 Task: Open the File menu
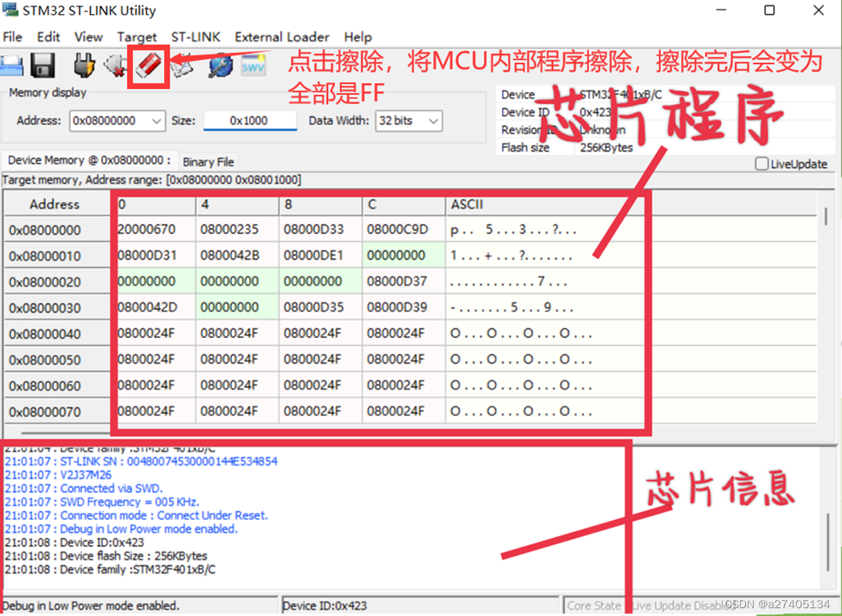click(x=12, y=37)
